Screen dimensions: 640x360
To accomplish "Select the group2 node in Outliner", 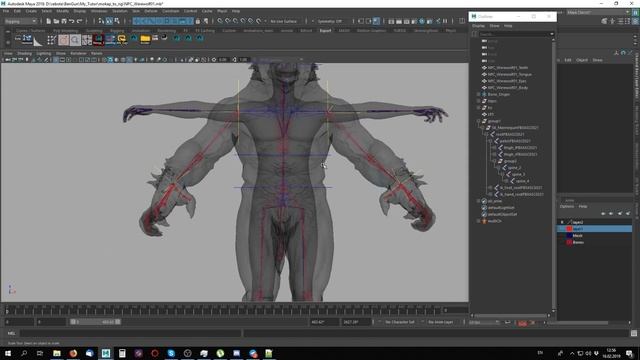I will coord(510,161).
